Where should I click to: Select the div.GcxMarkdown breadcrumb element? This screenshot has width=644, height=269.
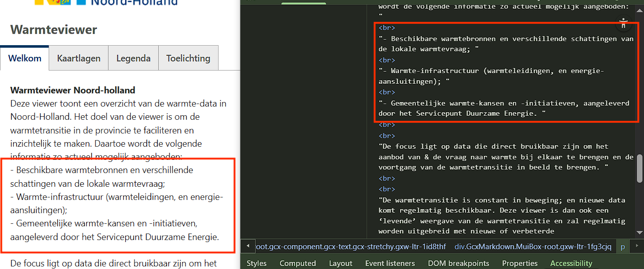532,247
